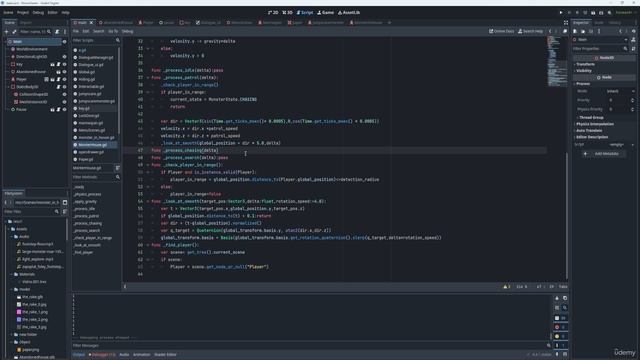Add a new node with plus icon
This screenshot has height=360, width=640.
(x=6, y=31)
